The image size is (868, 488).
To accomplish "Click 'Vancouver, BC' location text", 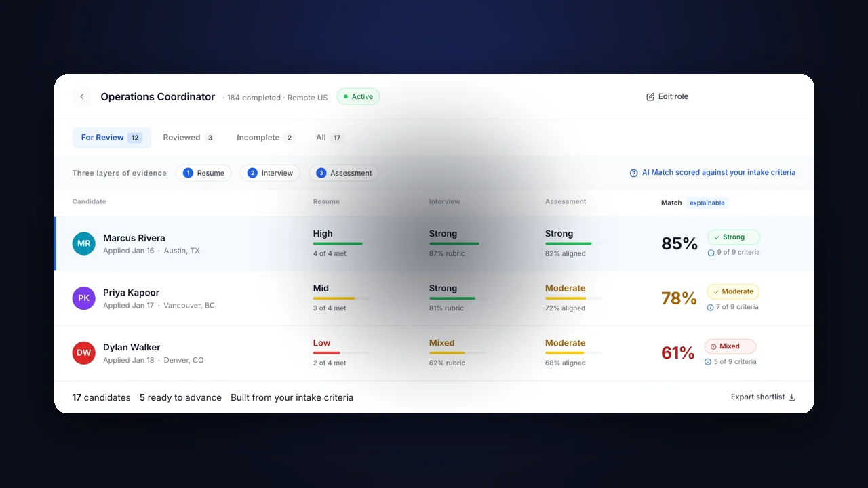I will tap(189, 306).
